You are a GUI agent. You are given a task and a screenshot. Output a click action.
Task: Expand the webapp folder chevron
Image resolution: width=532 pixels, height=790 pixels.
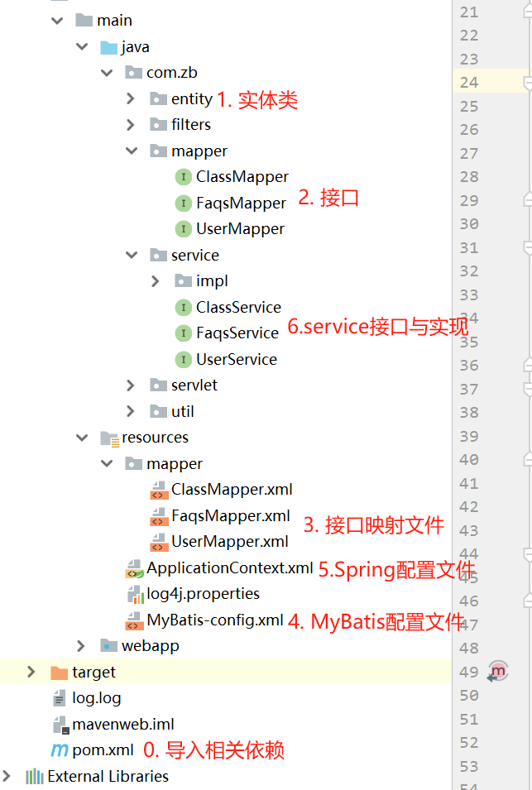[81, 646]
